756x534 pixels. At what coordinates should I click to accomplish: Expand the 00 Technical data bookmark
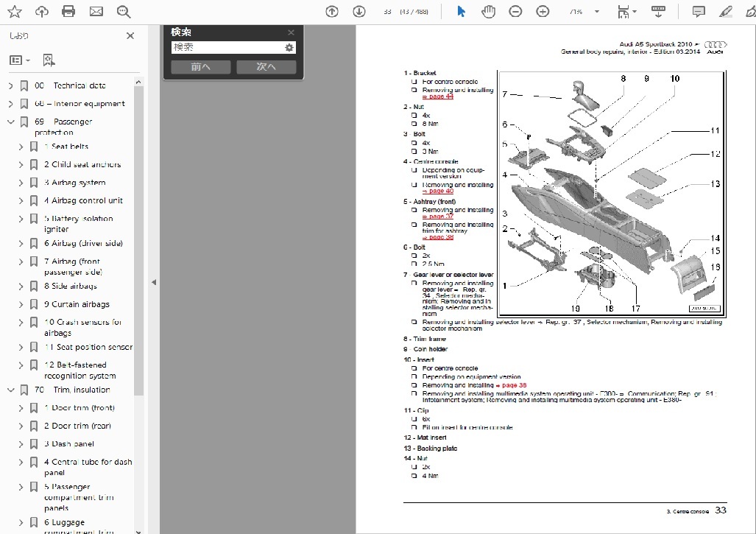click(x=10, y=86)
